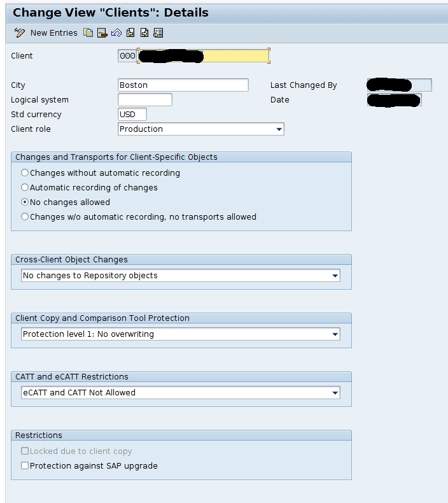
Task: Open the Client role dropdown
Action: pyautogui.click(x=279, y=129)
